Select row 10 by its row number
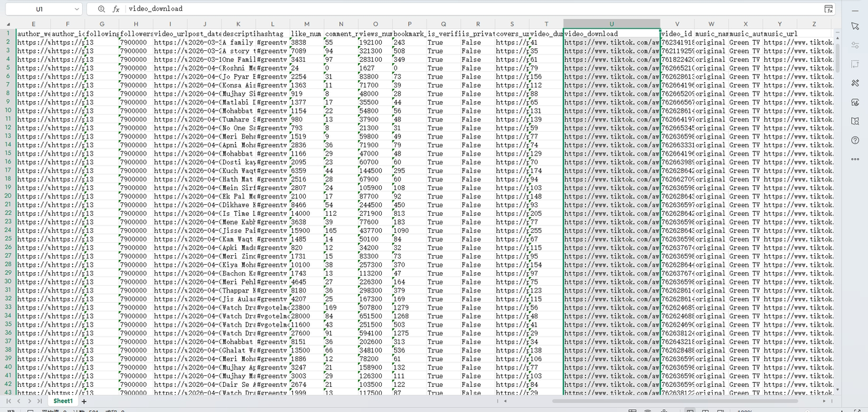 (7, 110)
